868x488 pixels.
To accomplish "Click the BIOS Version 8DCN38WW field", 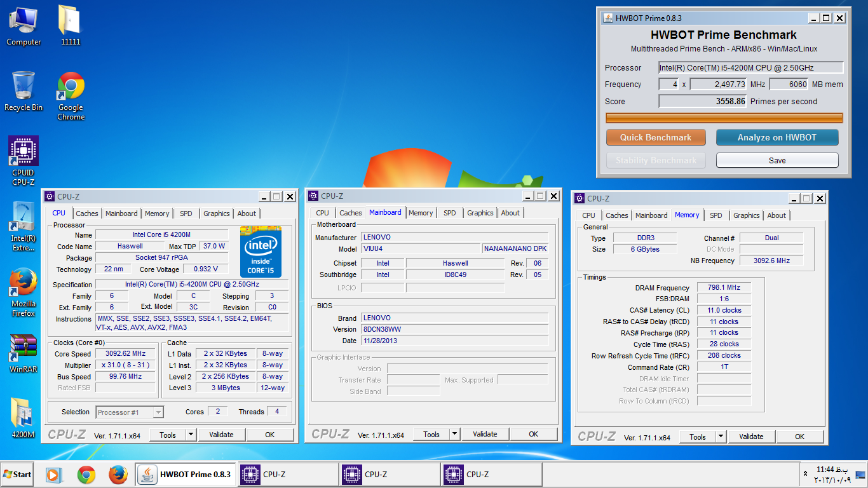I will click(x=454, y=329).
